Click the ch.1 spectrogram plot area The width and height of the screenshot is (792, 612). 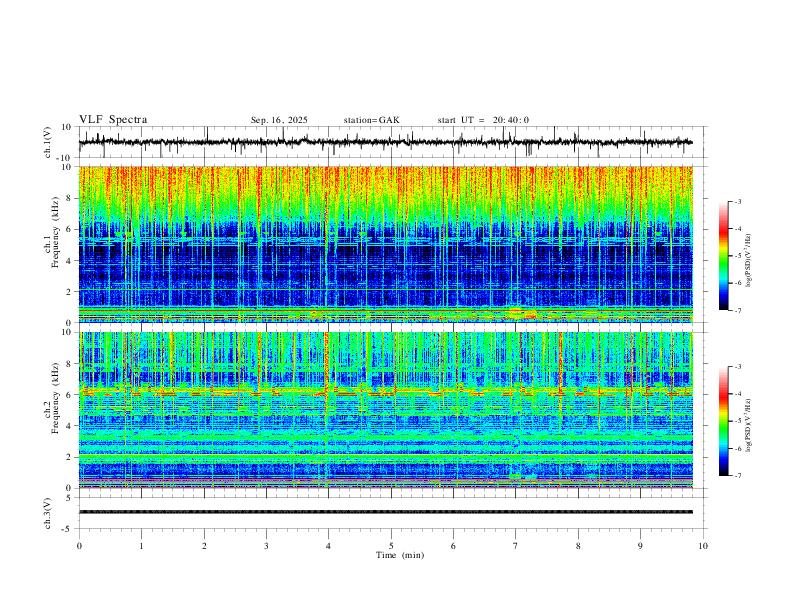click(385, 244)
